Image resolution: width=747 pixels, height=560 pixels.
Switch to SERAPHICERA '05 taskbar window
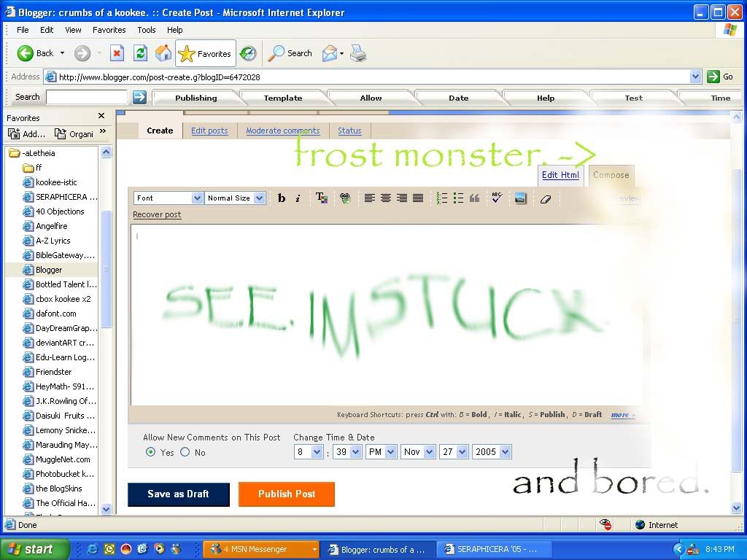tap(494, 549)
